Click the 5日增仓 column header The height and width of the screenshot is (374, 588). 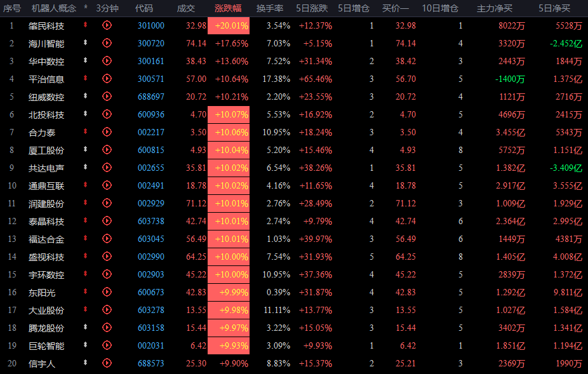[354, 8]
